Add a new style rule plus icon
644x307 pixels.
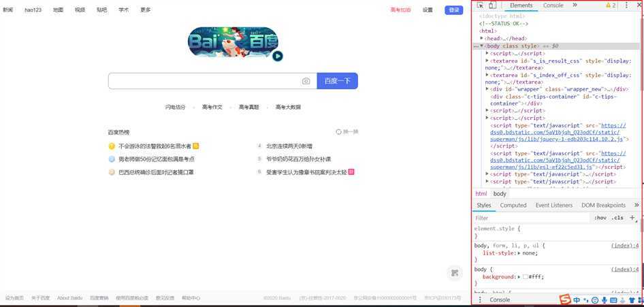pos(632,218)
